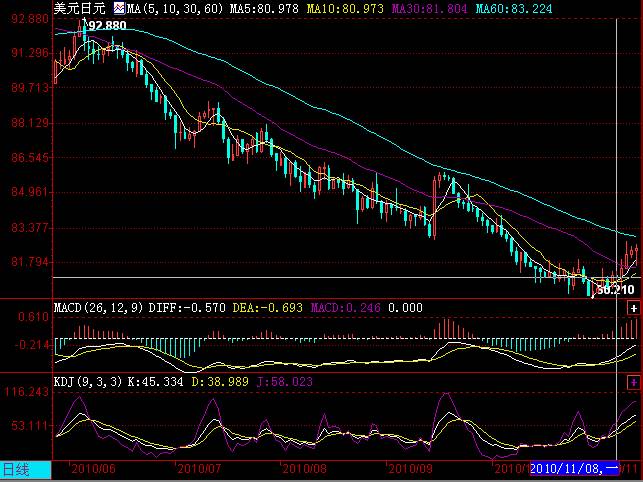Click the 83.377 price axis label

(x=30, y=227)
